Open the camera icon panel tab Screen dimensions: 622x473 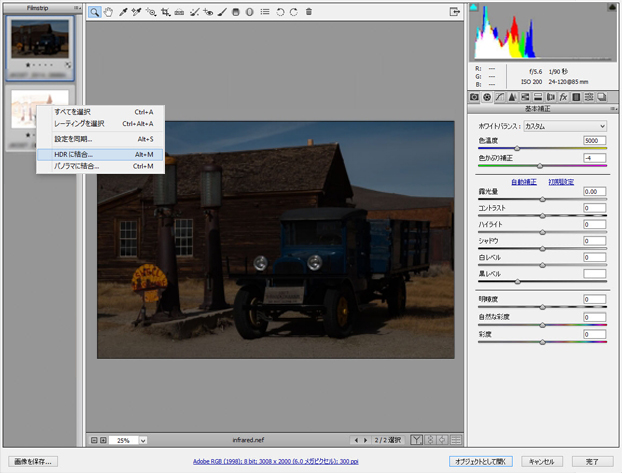click(474, 97)
